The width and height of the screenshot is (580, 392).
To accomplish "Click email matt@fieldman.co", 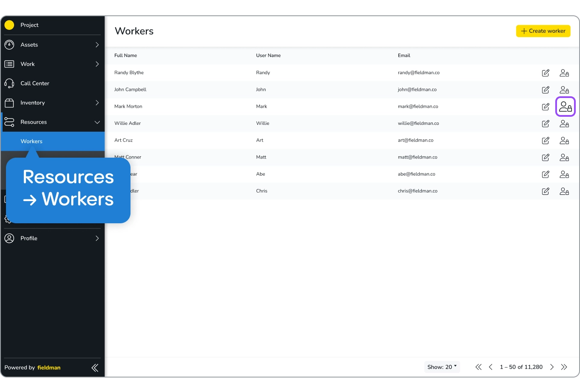I will pos(418,158).
